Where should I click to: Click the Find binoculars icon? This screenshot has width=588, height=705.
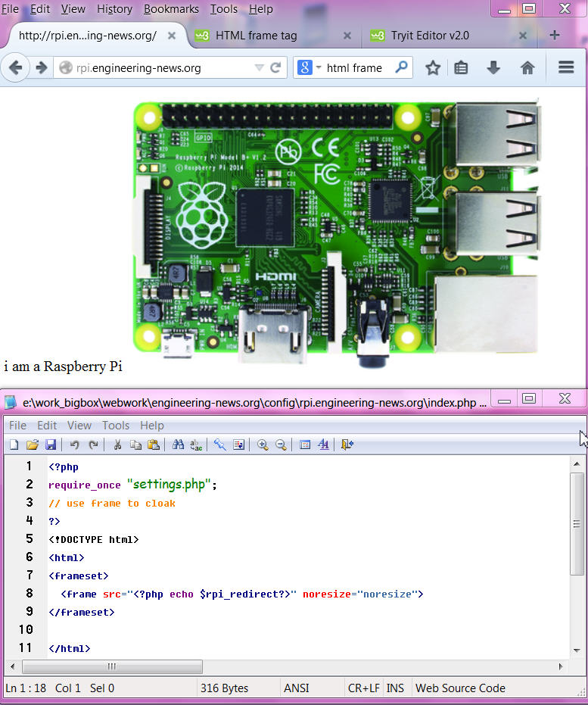click(x=178, y=445)
